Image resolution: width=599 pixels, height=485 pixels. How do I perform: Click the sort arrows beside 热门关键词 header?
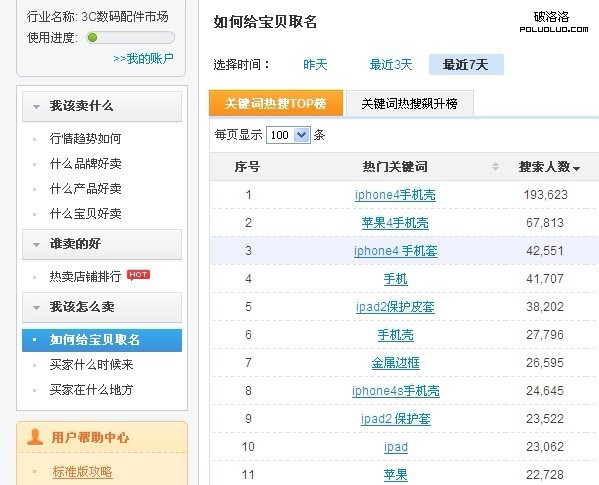coord(495,167)
